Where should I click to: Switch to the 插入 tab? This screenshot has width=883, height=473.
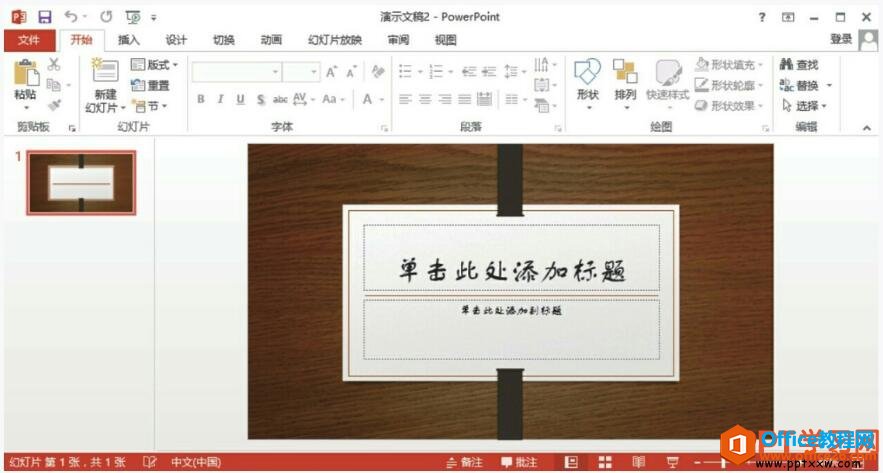pos(129,40)
